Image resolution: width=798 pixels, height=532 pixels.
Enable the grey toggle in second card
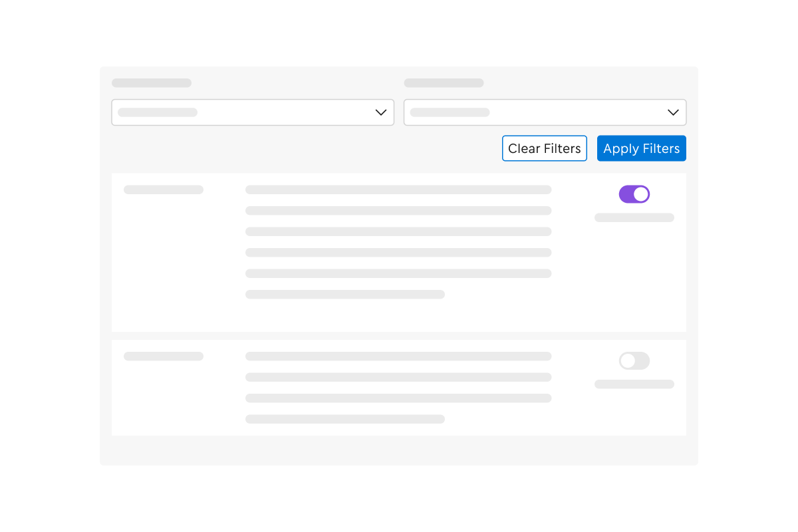(634, 361)
